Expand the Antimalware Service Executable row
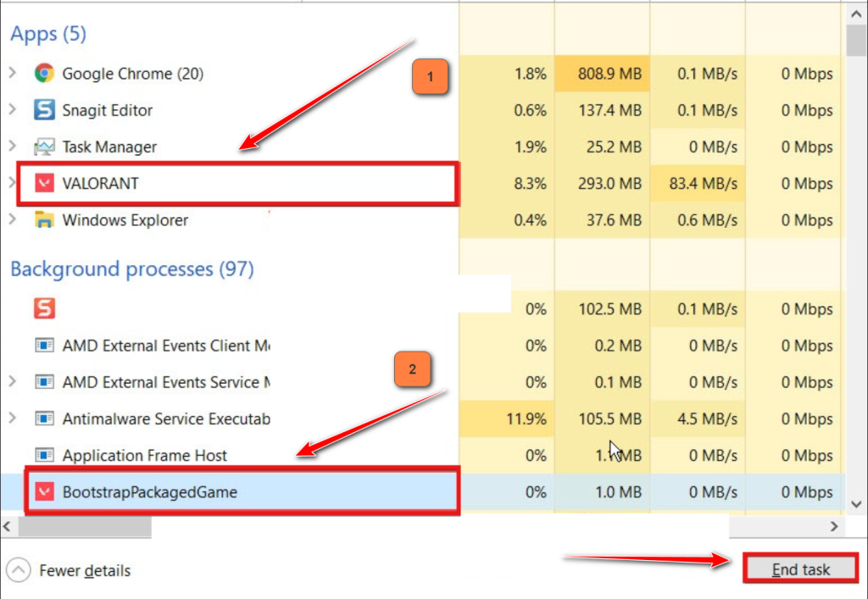The width and height of the screenshot is (868, 599). point(13,419)
